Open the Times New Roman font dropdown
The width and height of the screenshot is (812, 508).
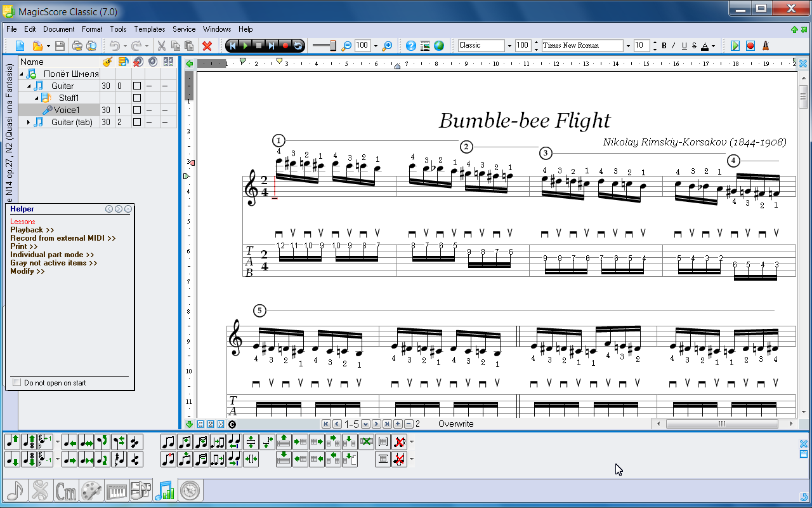tap(628, 46)
